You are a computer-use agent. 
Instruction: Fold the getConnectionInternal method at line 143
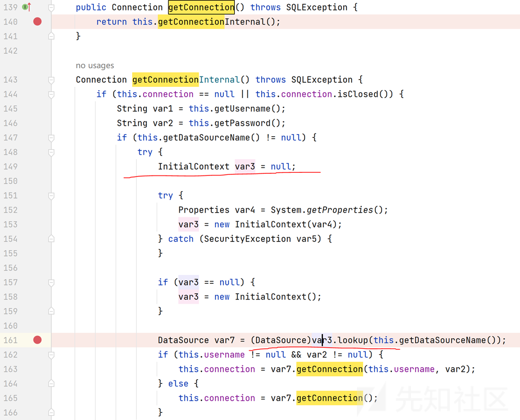point(51,80)
